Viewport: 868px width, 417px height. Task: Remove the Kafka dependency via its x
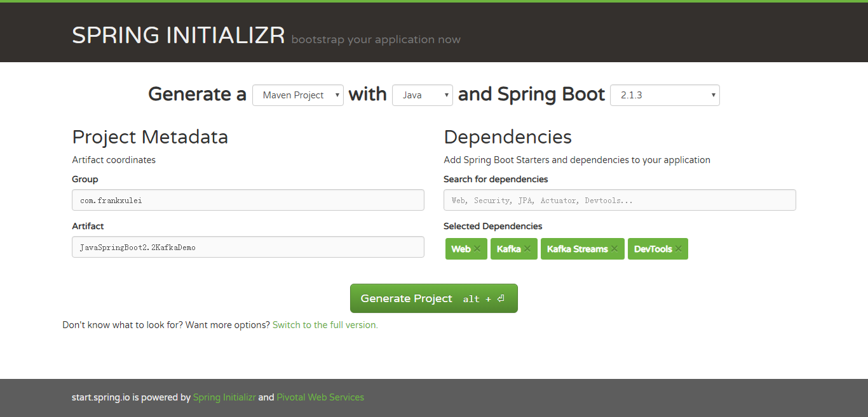click(527, 249)
